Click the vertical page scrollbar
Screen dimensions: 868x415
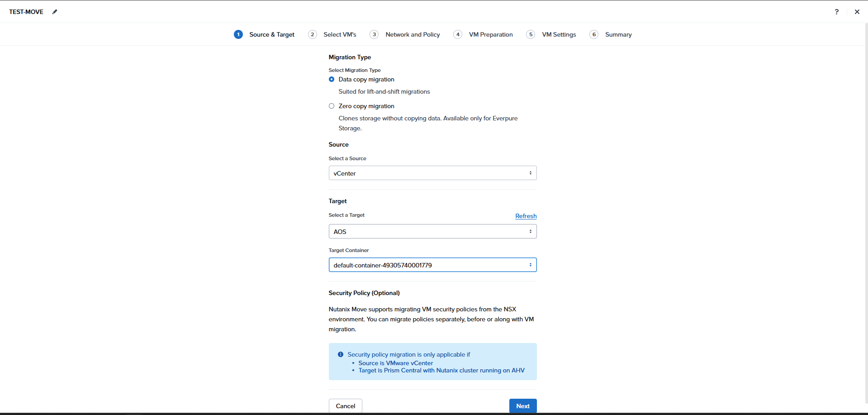coord(866,213)
